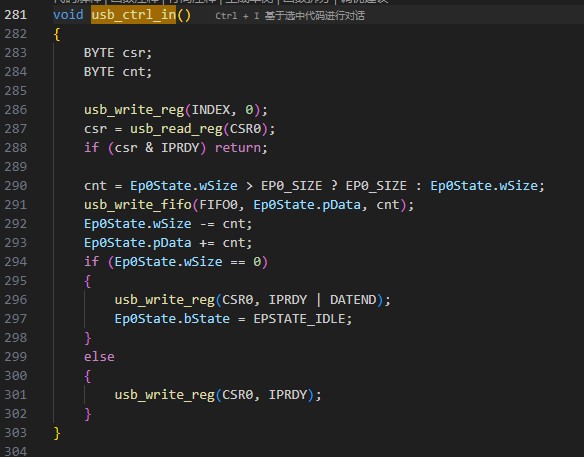Click the -= operator on line 292

pos(207,224)
